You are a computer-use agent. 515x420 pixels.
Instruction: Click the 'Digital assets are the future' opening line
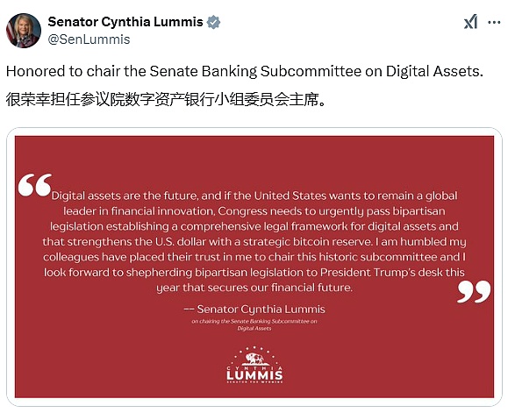pyautogui.click(x=125, y=196)
